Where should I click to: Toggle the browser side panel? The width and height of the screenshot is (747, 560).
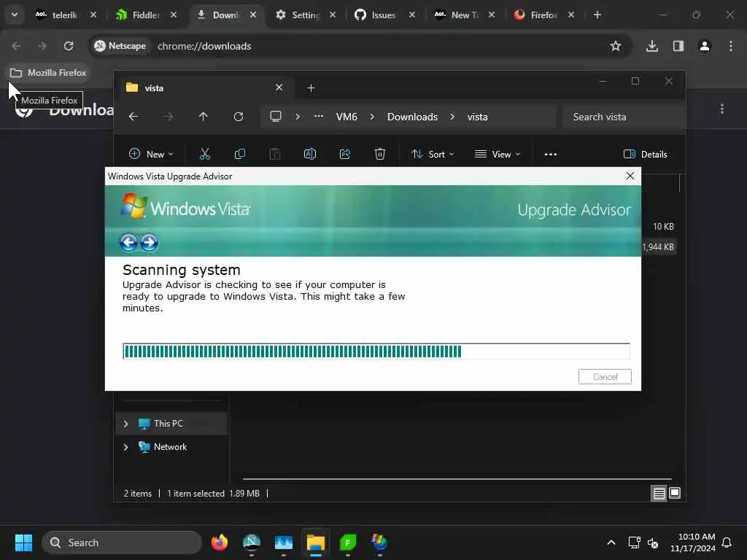678,46
